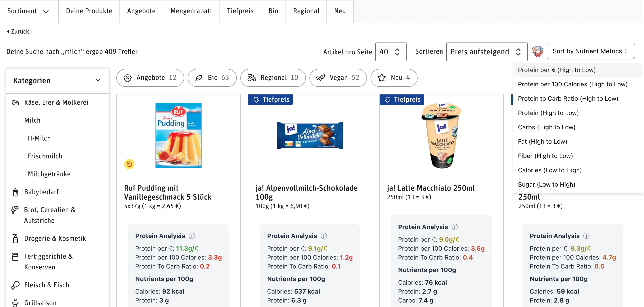The height and width of the screenshot is (307, 644).
Task: Open the Artikel pro Seite selector
Action: click(390, 52)
